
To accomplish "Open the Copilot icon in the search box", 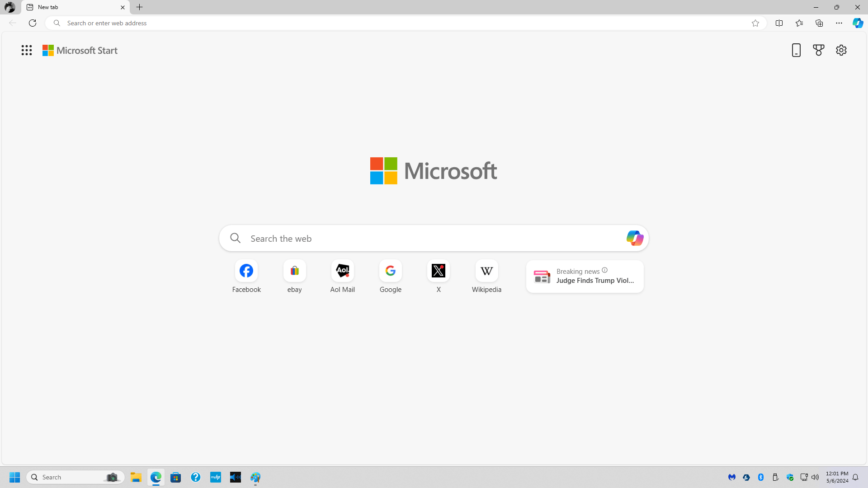I will pyautogui.click(x=635, y=238).
